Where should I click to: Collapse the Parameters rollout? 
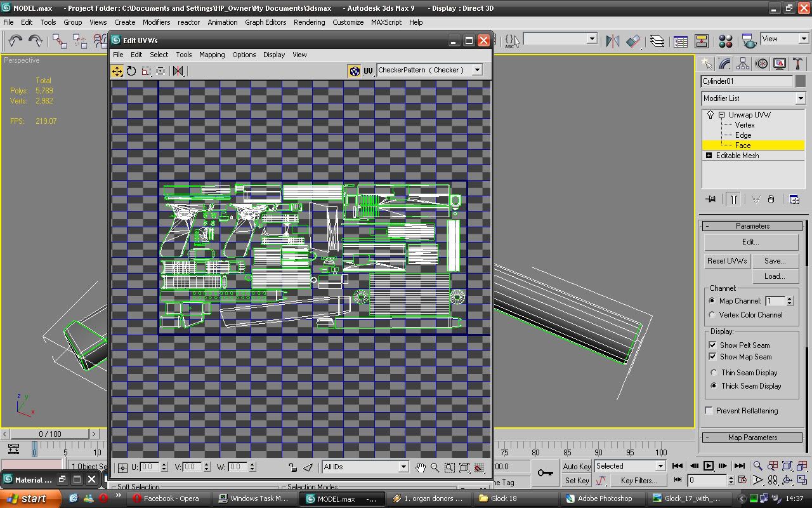[753, 226]
